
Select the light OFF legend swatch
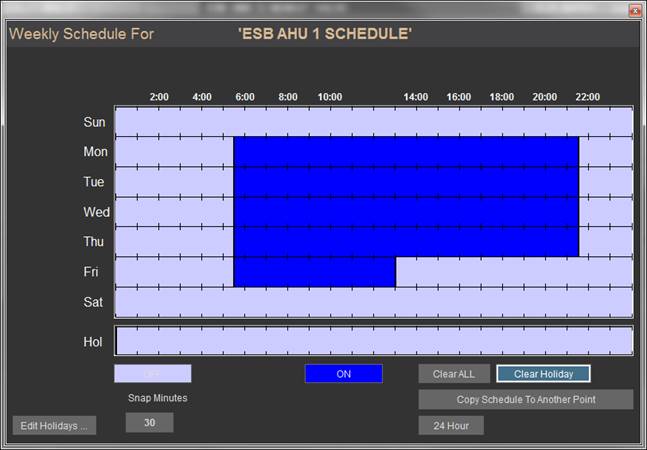pyautogui.click(x=152, y=374)
